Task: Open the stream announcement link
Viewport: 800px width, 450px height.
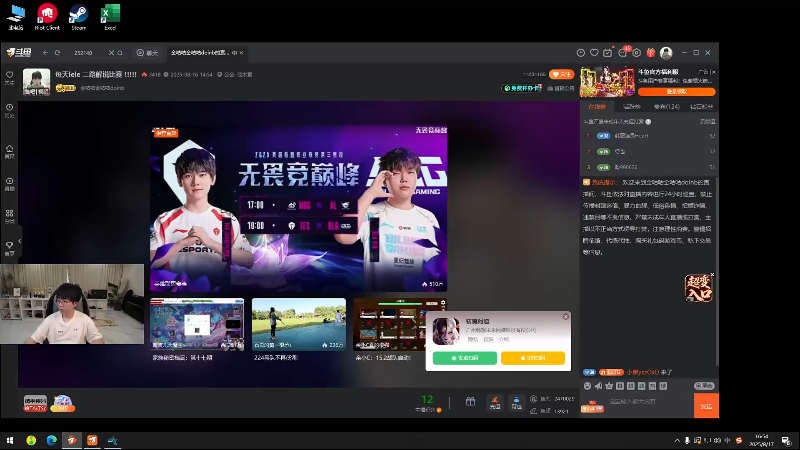Action: tap(561, 88)
